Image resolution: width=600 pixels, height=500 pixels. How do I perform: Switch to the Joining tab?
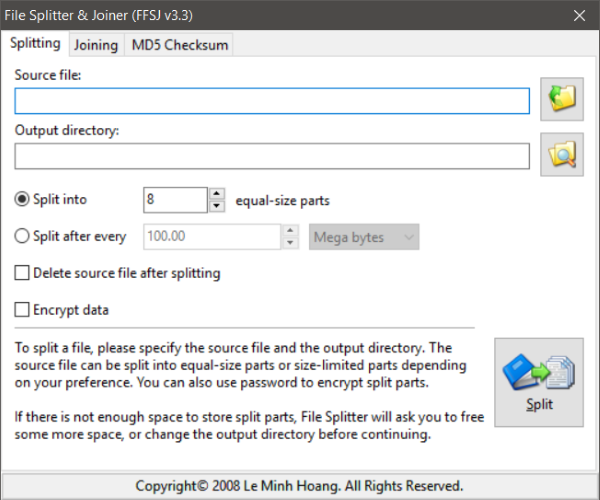click(x=96, y=45)
